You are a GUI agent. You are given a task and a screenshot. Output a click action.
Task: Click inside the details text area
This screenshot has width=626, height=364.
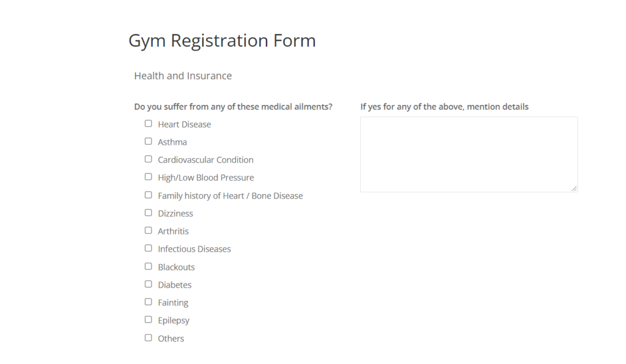pos(468,153)
